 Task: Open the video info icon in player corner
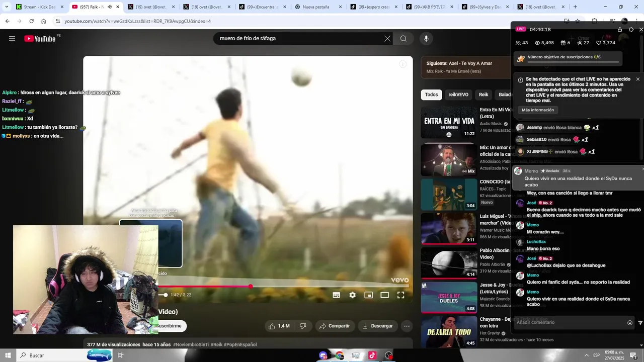click(403, 64)
